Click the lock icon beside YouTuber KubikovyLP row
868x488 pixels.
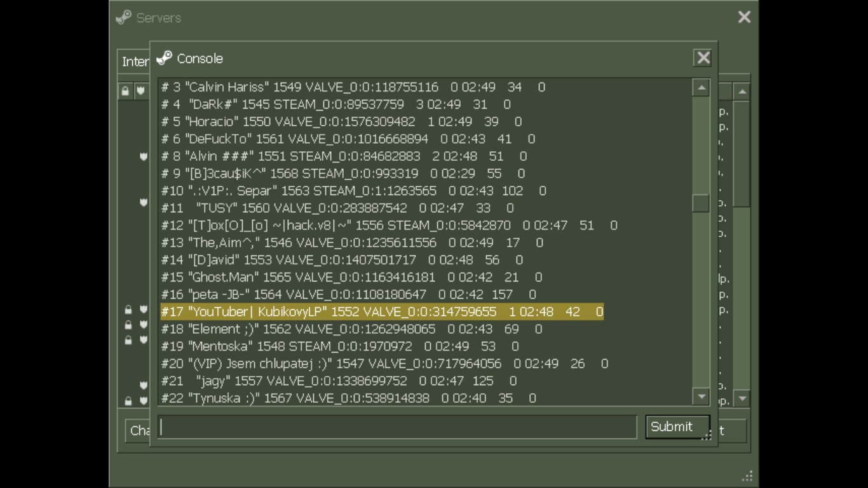click(128, 309)
